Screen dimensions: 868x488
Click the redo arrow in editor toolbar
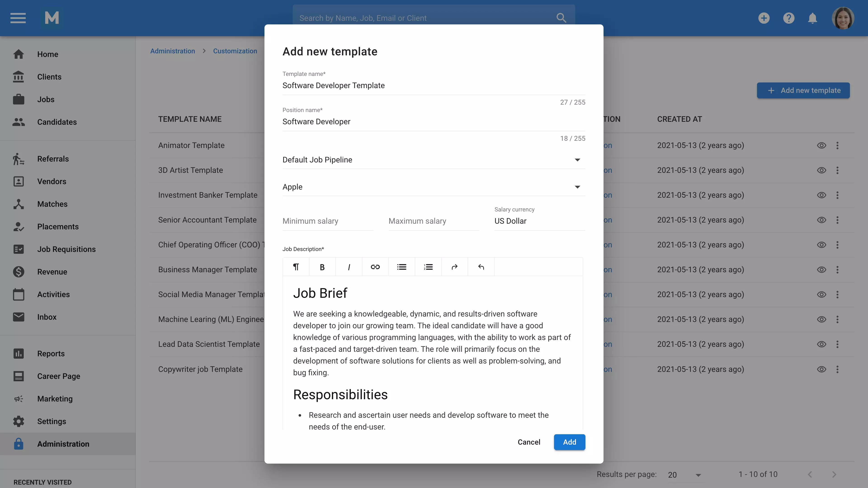(x=455, y=267)
